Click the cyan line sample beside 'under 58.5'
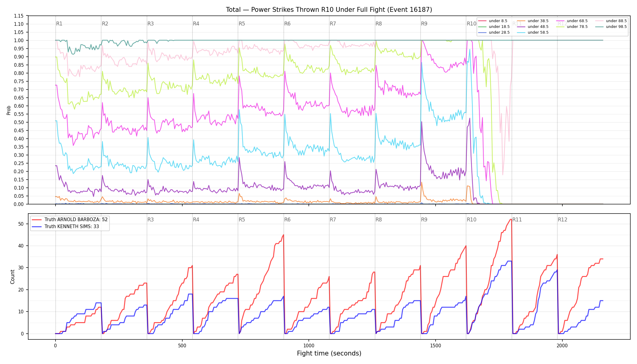This screenshot has height=364, width=637. click(x=521, y=32)
